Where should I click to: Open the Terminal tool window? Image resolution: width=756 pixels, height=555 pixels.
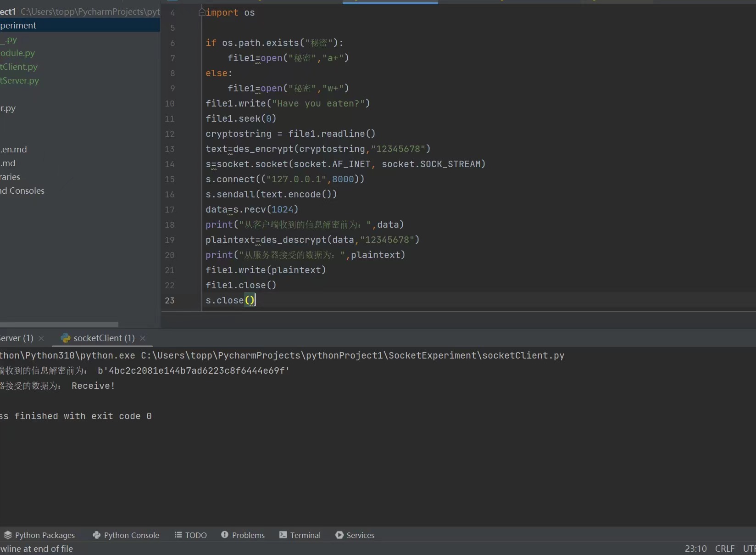[x=300, y=535]
